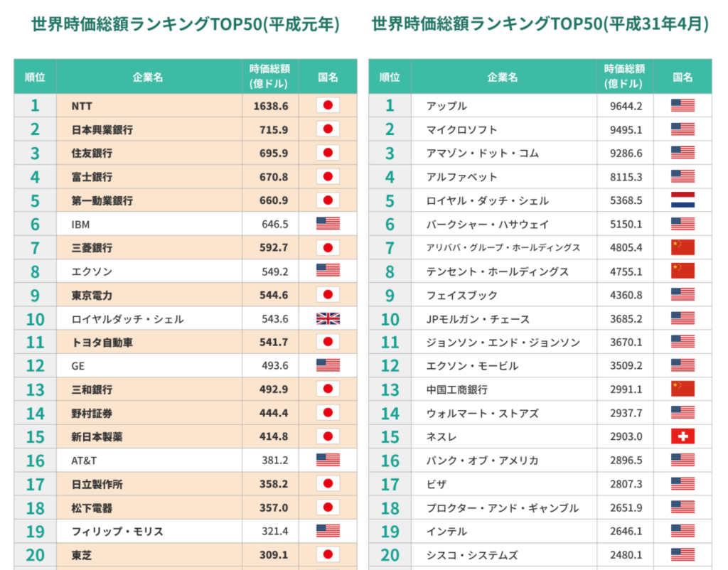Click the US flag beside フェイスブック

[x=682, y=295]
